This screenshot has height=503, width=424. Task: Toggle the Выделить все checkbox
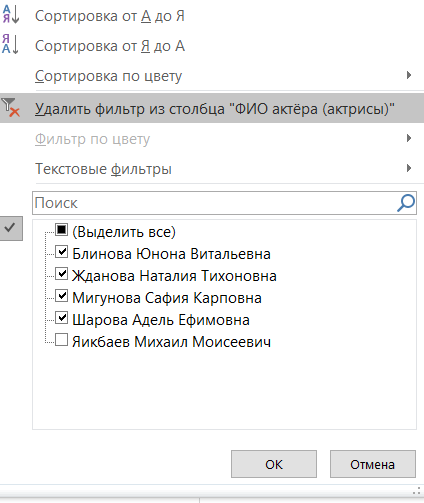point(62,230)
